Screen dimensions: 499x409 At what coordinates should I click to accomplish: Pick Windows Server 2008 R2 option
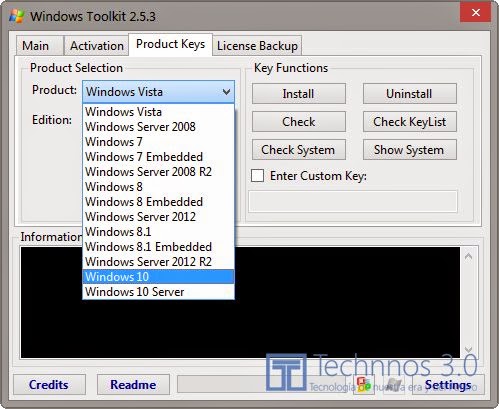click(158, 172)
